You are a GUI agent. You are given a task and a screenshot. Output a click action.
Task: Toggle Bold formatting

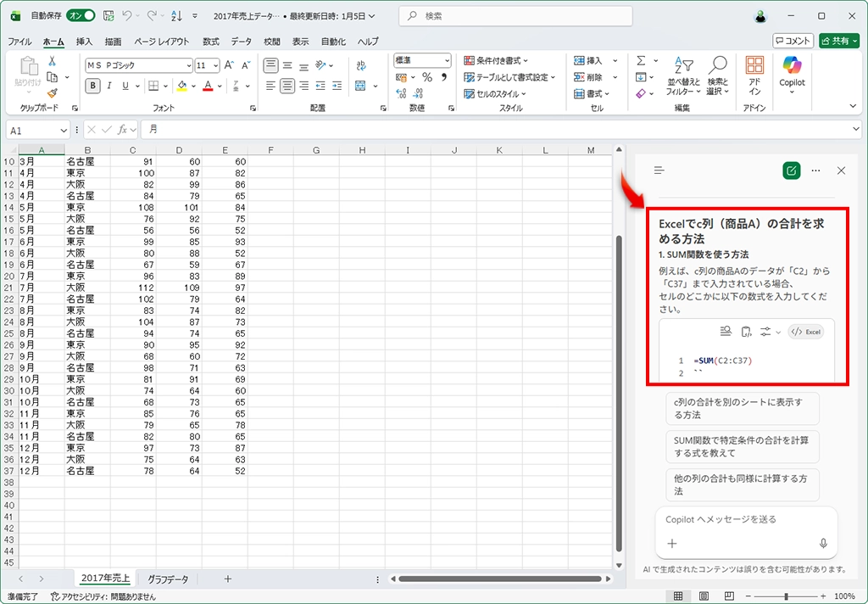click(93, 86)
